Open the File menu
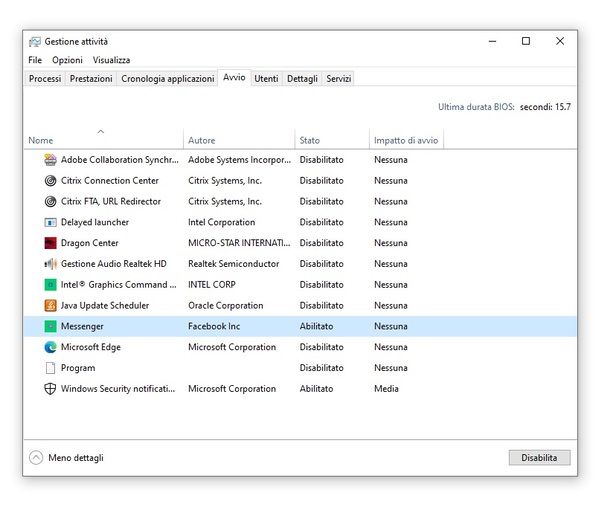 point(35,60)
